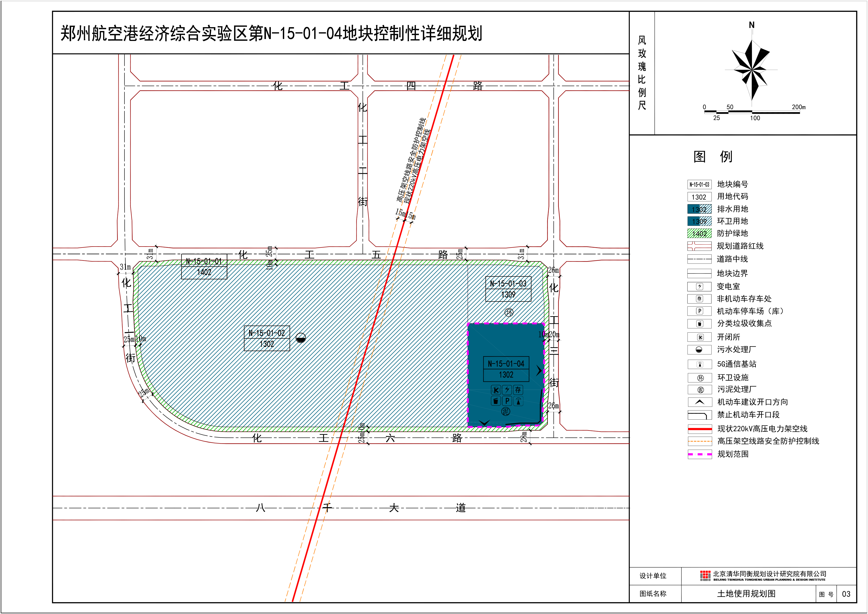Click the garbage bin icon on blue parcel
868x614 pixels.
pyautogui.click(x=495, y=401)
